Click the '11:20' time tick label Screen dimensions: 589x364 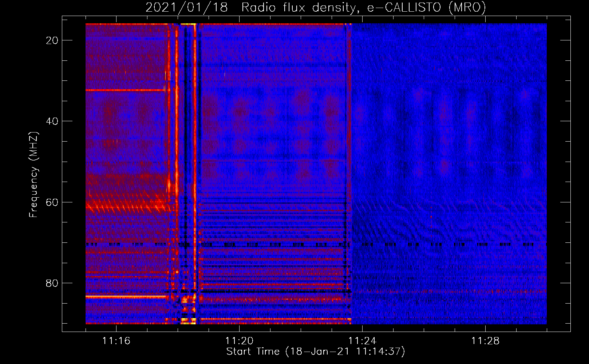[239, 341]
